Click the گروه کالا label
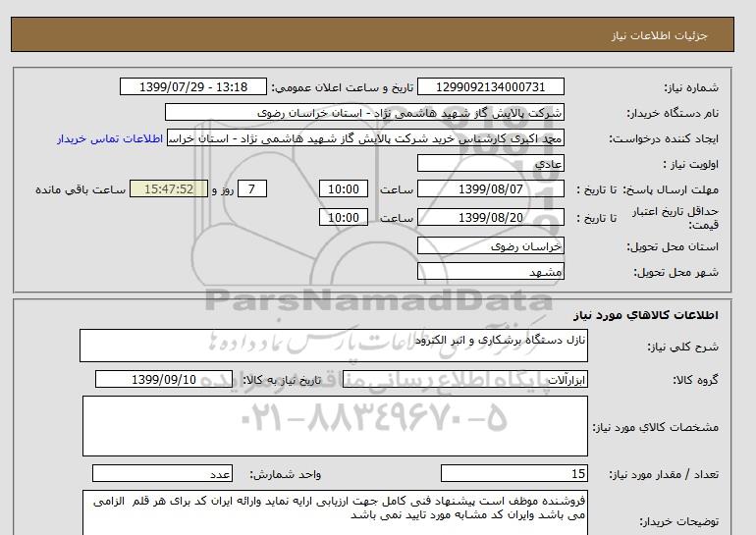The width and height of the screenshot is (756, 535). tap(695, 380)
